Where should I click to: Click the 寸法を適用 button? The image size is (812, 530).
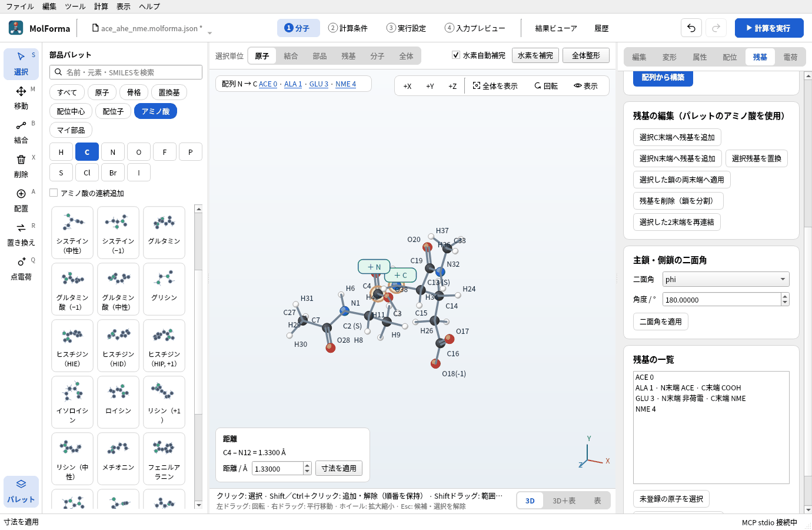339,468
